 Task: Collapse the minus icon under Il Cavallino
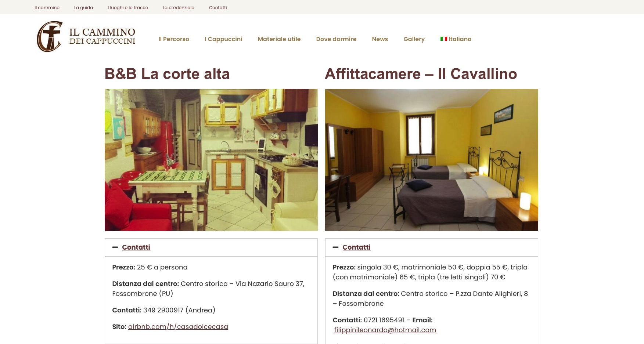pos(335,247)
